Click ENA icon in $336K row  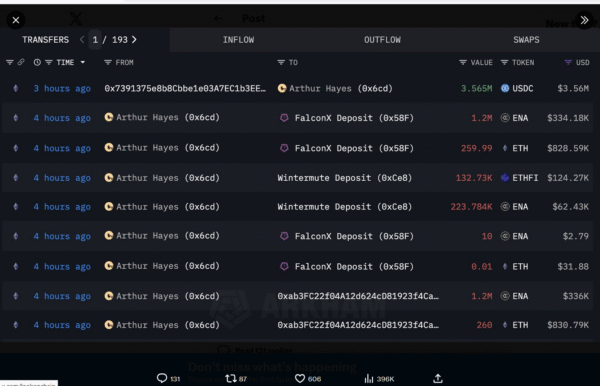[505, 296]
